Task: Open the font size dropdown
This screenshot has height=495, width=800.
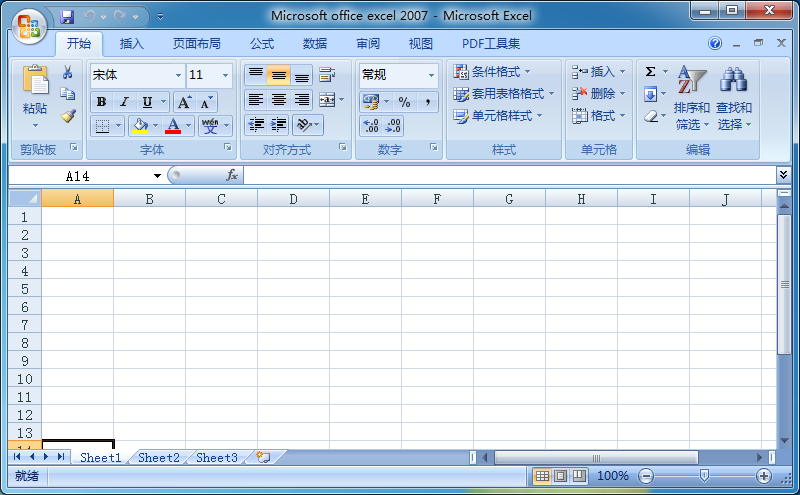Action: coord(225,75)
